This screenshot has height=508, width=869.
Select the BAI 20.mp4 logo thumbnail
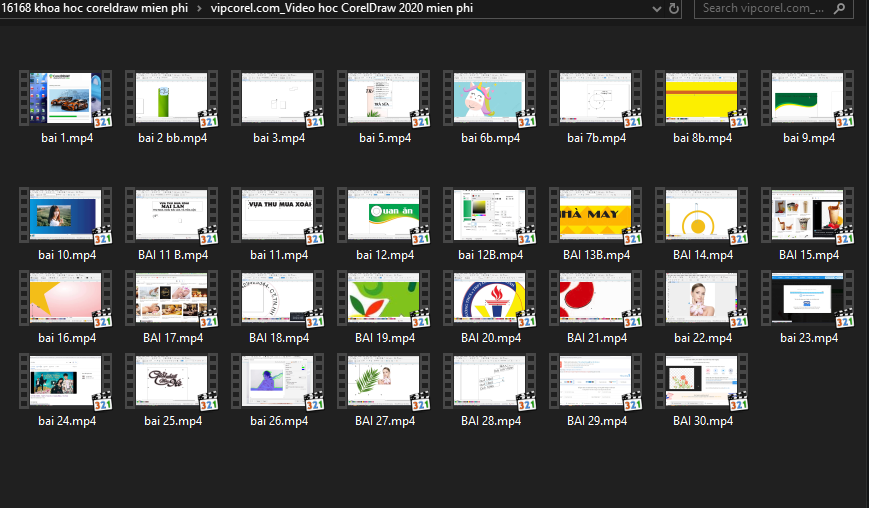click(490, 299)
